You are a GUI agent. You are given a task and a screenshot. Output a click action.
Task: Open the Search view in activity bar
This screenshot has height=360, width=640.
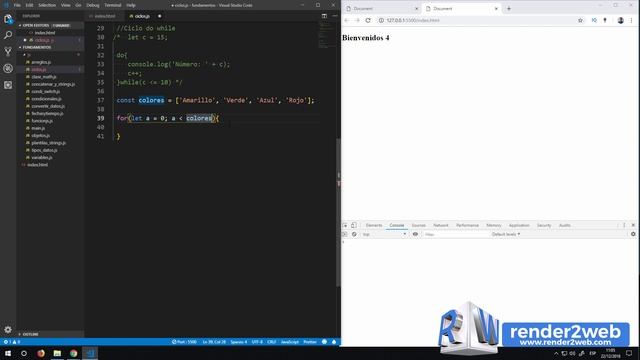point(8,35)
